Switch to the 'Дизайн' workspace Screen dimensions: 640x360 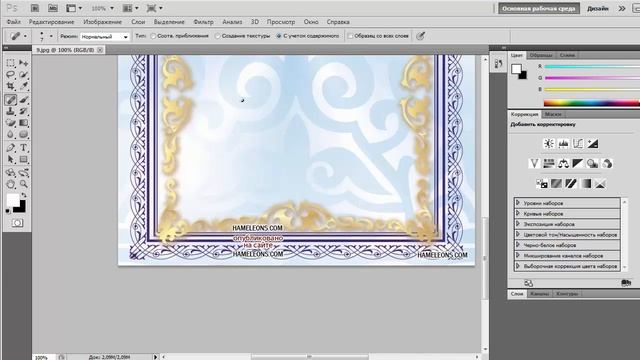[598, 9]
